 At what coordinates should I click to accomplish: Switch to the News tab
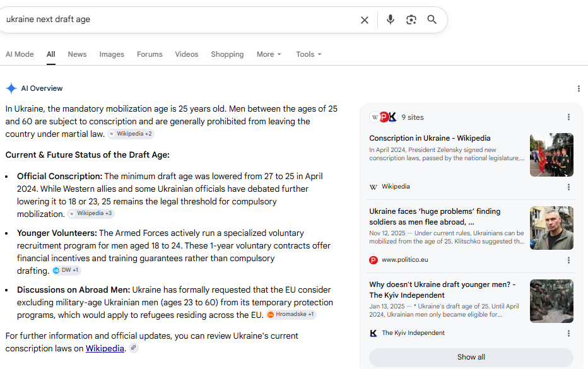tap(77, 54)
